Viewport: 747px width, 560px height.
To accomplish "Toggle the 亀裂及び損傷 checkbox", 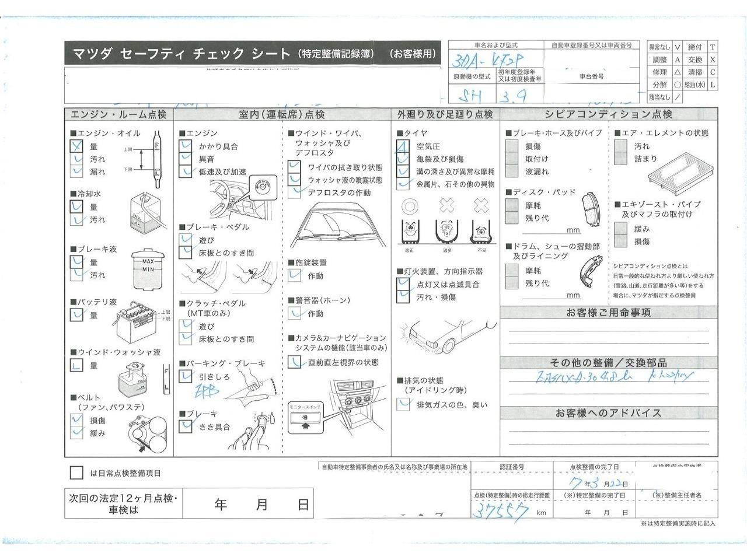I will click(403, 159).
